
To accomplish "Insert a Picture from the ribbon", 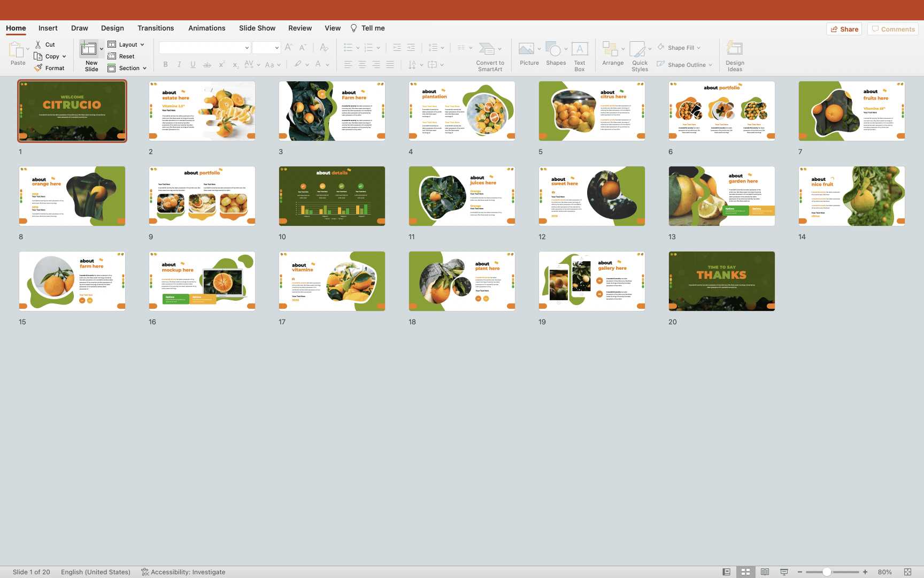I will click(526, 49).
